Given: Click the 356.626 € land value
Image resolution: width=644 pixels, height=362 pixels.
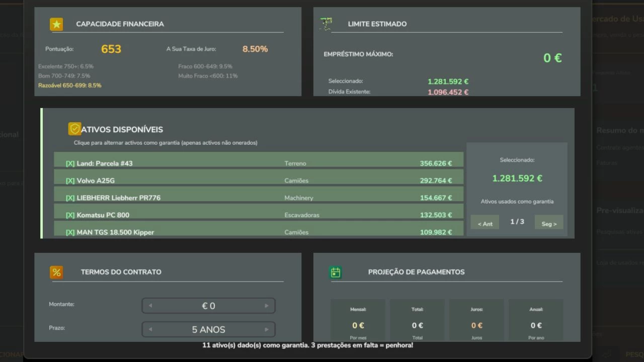Looking at the screenshot, I should 436,163.
